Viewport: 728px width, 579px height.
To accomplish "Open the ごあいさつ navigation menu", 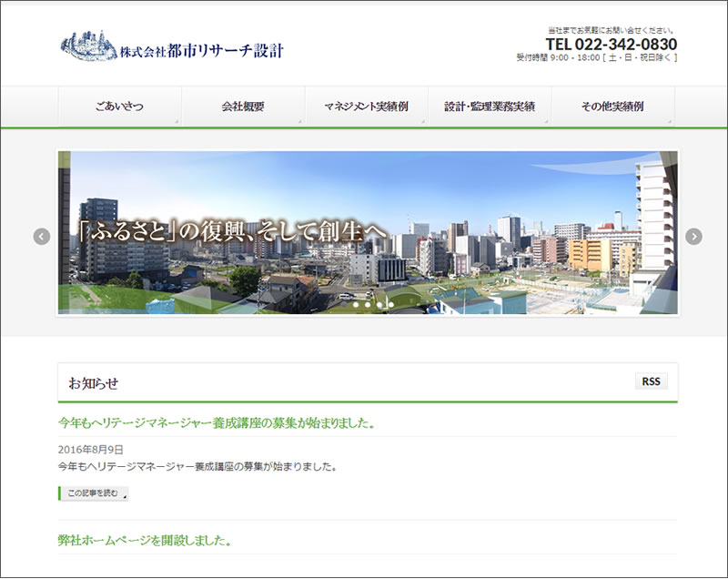I will [122, 106].
